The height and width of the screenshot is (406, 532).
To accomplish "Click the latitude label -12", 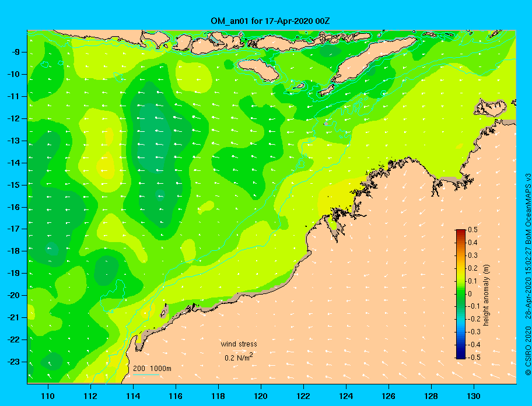I will coord(14,119).
